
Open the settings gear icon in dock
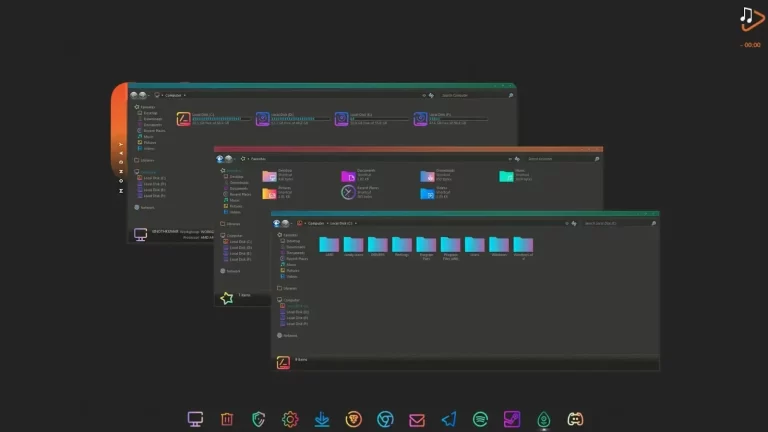click(x=290, y=419)
